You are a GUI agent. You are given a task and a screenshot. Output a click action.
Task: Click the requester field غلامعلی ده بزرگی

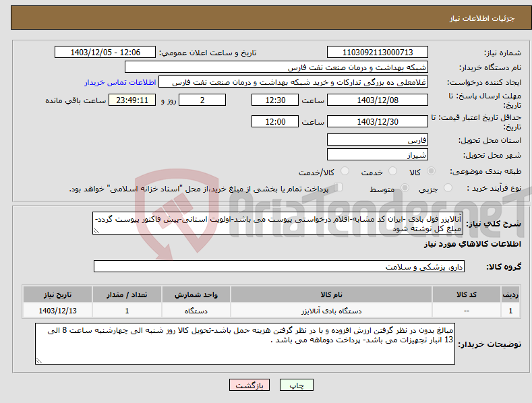[293, 82]
